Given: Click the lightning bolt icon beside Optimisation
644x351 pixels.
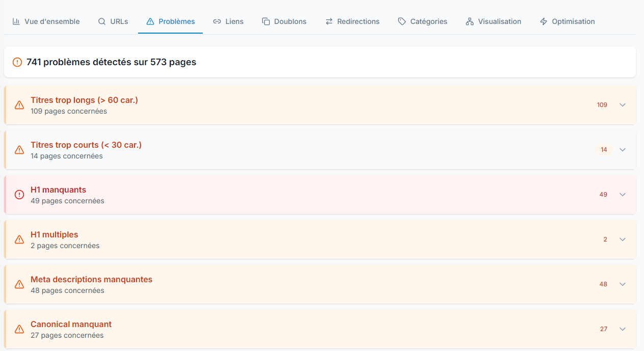Looking at the screenshot, I should [544, 21].
